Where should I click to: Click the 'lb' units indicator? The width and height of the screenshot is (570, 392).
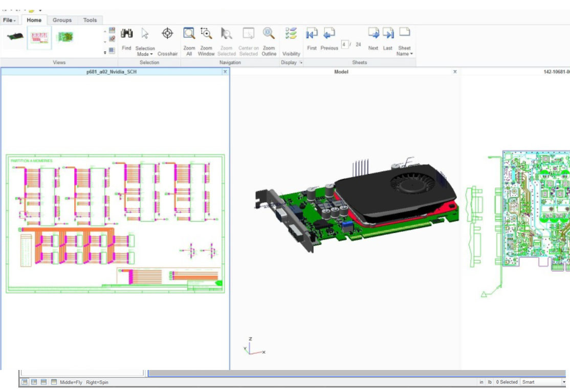point(490,382)
